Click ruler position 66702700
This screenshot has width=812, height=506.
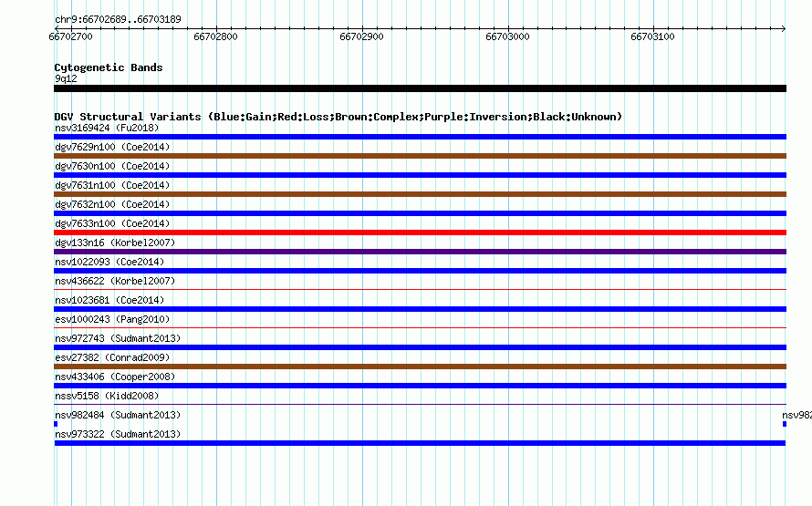(70, 36)
